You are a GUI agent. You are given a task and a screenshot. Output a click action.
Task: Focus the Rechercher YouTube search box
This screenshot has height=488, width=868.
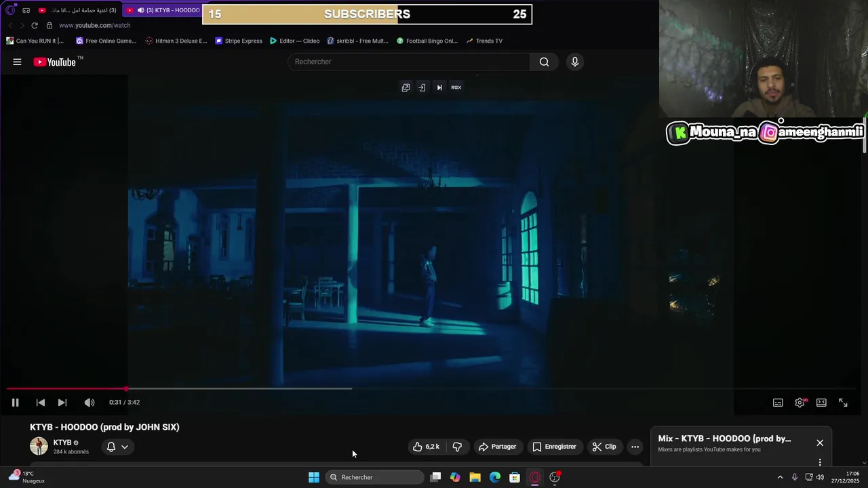[x=409, y=62]
